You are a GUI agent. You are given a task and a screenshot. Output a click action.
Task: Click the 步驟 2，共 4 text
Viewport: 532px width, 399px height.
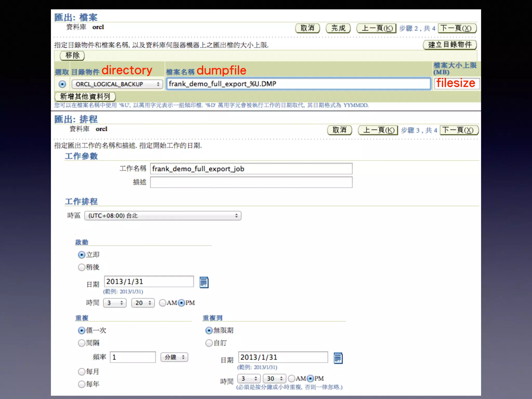pyautogui.click(x=417, y=28)
